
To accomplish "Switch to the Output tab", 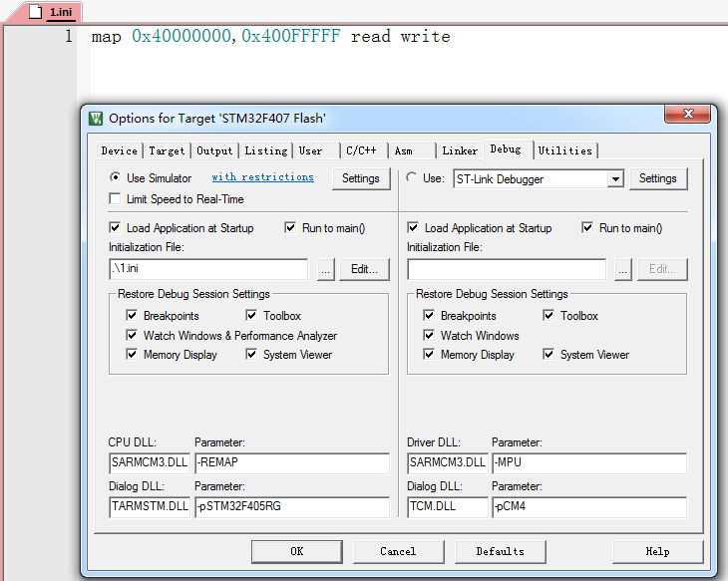I will point(214,150).
